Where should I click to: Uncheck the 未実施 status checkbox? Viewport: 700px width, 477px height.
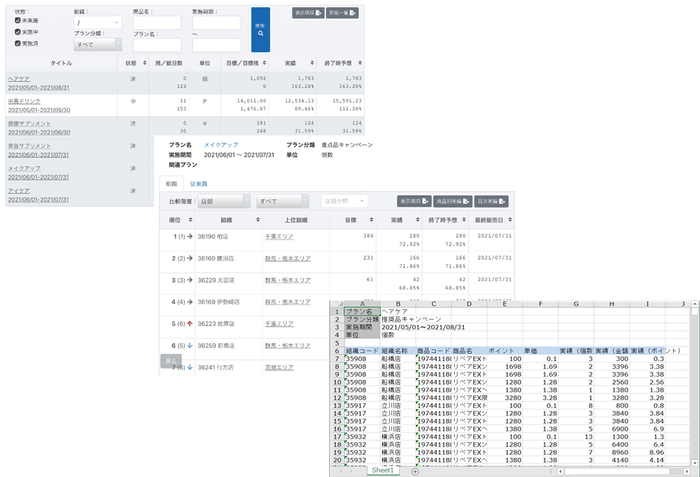18,20
